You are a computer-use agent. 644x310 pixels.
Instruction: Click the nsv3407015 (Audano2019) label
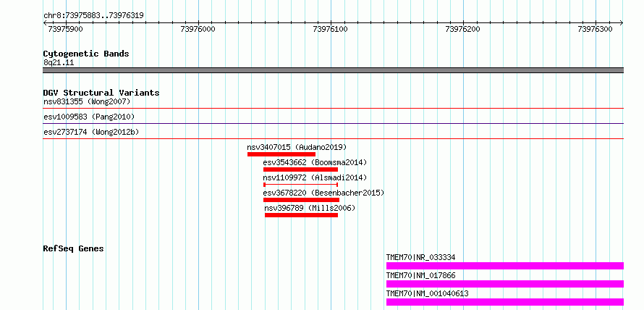tap(297, 147)
